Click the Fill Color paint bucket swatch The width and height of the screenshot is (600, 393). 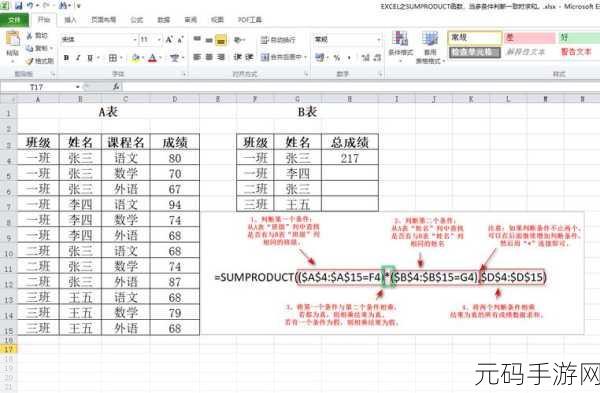(x=135, y=58)
